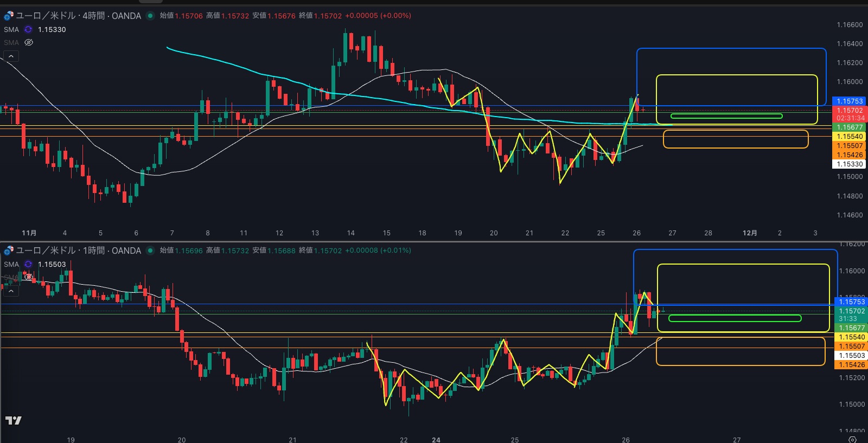868x443 pixels.
Task: Toggle hidden SMA eye icon on 1-hour chart
Action: tap(29, 277)
